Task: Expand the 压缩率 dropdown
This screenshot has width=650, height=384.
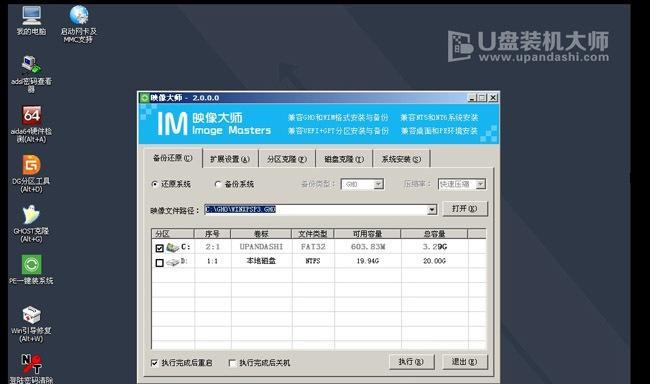Action: [480, 184]
